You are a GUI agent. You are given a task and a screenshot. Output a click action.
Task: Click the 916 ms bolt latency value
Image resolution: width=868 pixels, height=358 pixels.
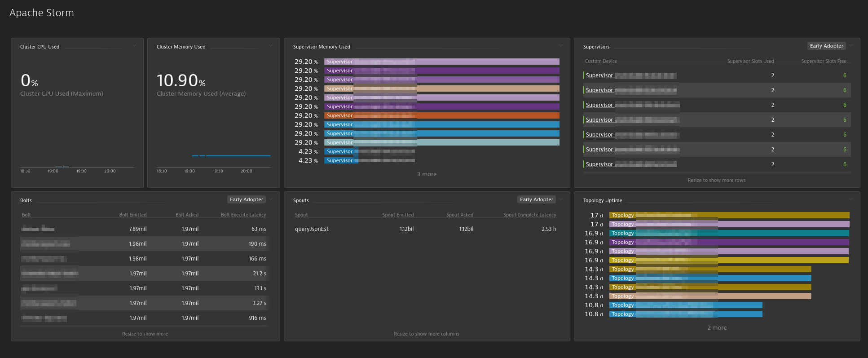pyautogui.click(x=257, y=318)
